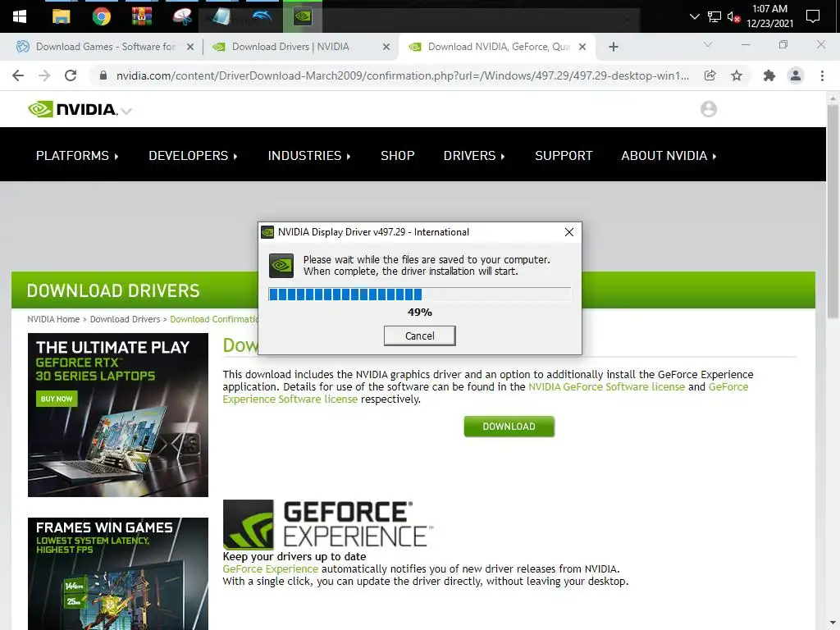The height and width of the screenshot is (630, 840).
Task: Click the NVIDIA icon inside the dialog
Action: click(x=281, y=266)
